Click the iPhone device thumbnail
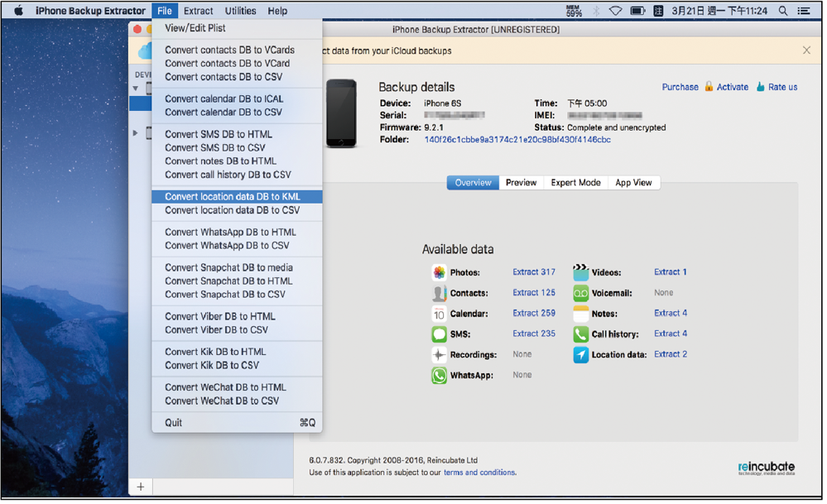Screen dimensions: 827x504 click(x=341, y=113)
